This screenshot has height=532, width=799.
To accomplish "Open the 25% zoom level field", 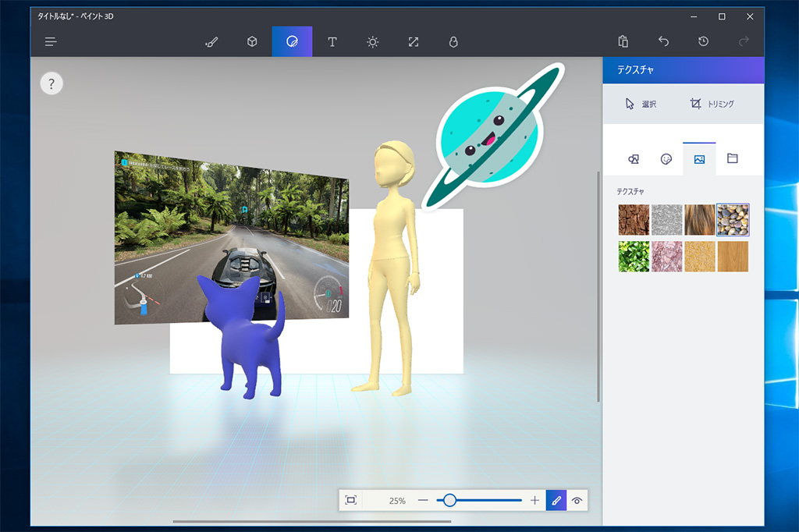I will pyautogui.click(x=397, y=500).
